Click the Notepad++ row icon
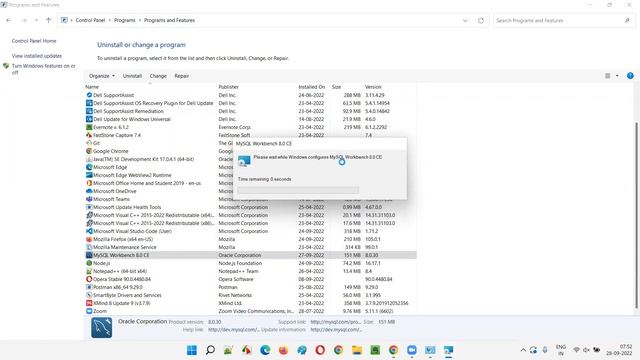 click(89, 271)
